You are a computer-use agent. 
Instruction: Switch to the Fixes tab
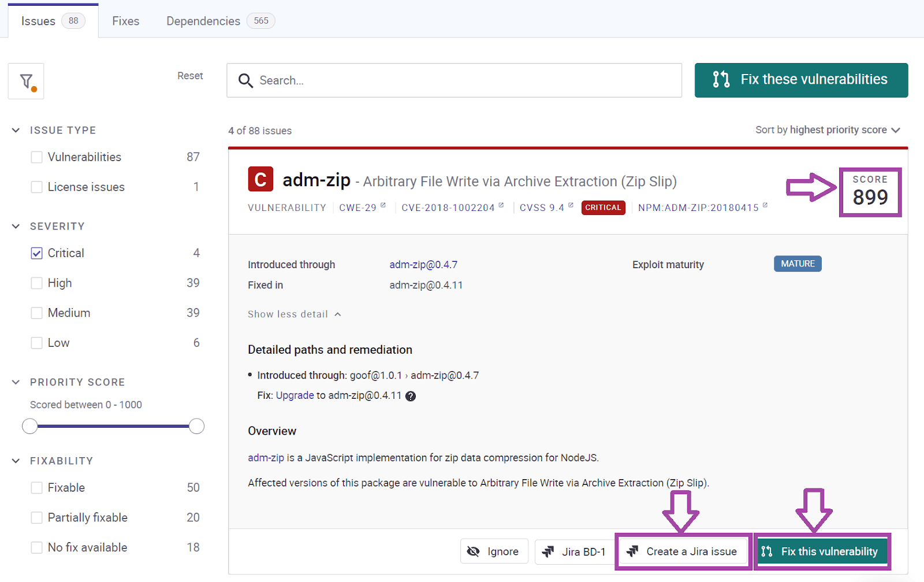click(x=125, y=21)
